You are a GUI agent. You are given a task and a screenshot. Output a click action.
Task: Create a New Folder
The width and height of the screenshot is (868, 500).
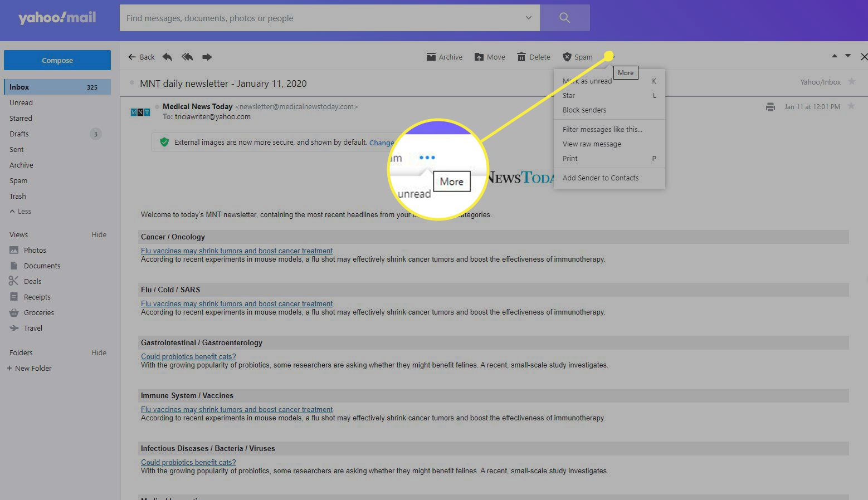(29, 368)
